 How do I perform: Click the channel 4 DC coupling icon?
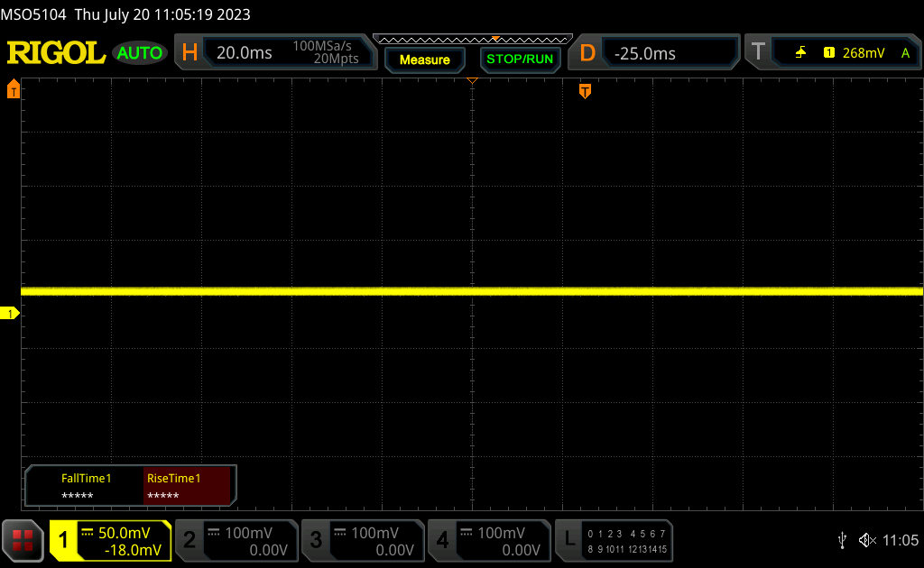tap(467, 533)
